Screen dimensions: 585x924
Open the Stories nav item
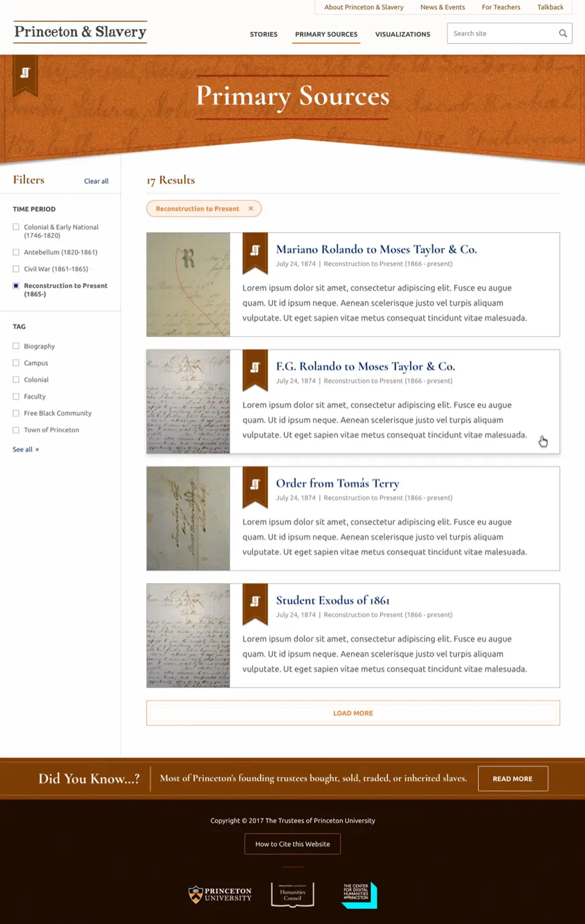(263, 34)
